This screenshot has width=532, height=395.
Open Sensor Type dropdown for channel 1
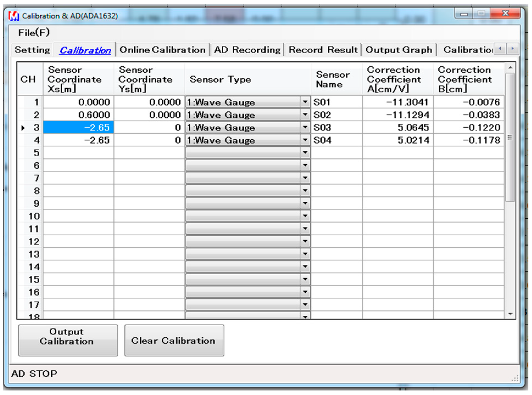coord(305,102)
